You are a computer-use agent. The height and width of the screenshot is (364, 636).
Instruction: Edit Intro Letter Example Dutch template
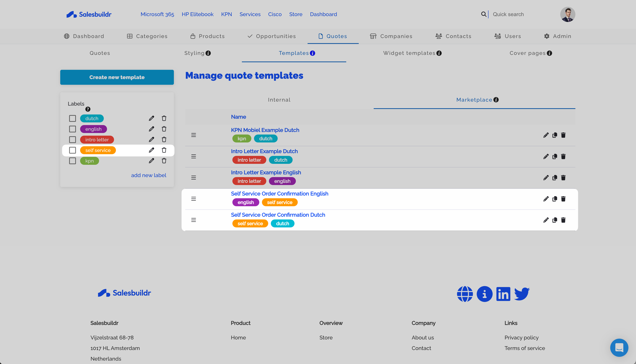click(x=546, y=156)
